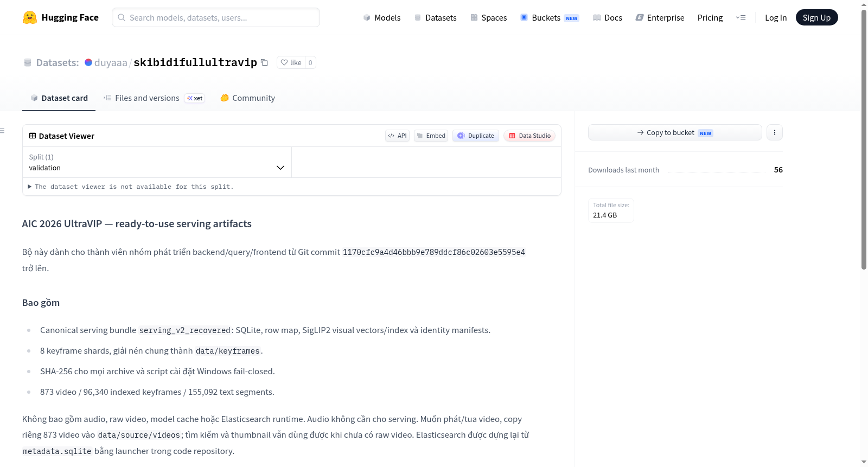Expand the Split validation dropdown
Screen dimensions: 868x467
(157, 162)
